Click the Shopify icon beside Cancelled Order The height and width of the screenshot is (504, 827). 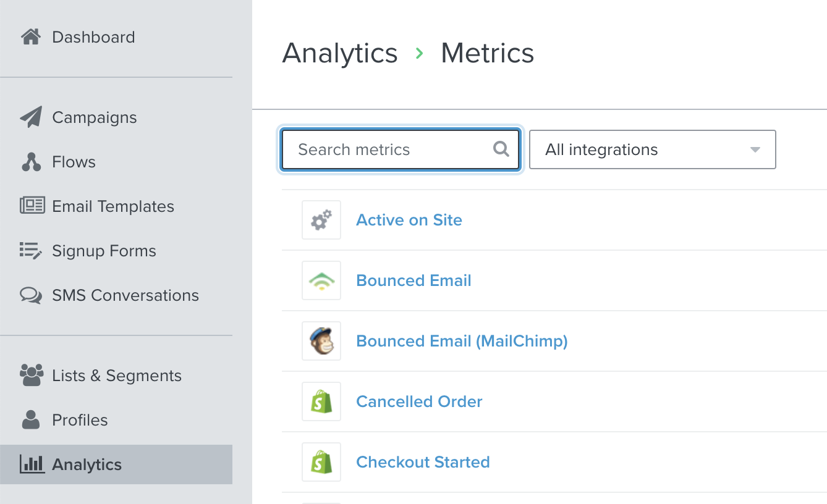tap(321, 401)
